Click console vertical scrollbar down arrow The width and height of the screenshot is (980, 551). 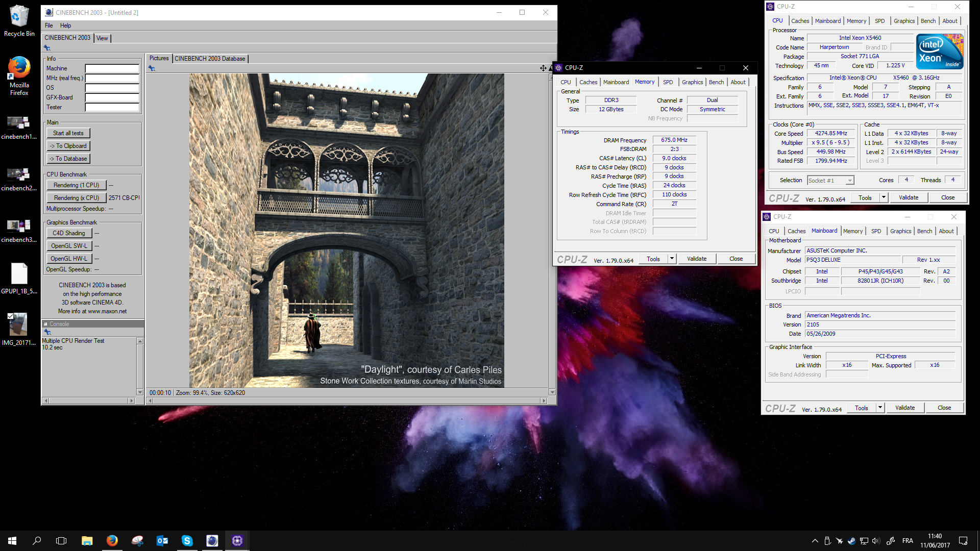click(140, 392)
